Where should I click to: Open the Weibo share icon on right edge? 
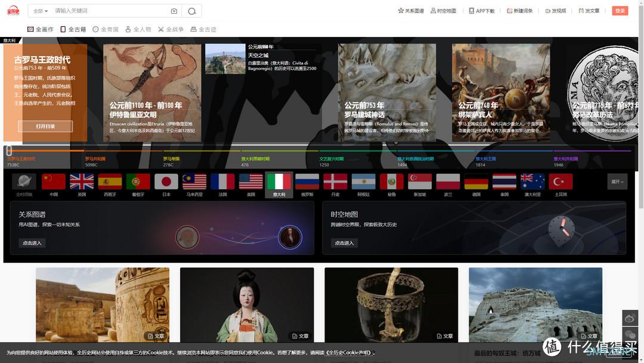630,318
